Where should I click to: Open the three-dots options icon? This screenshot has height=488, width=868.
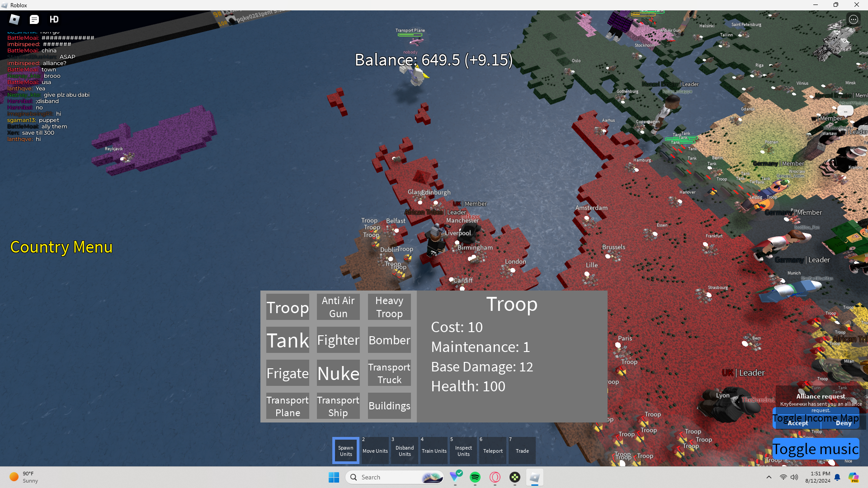[x=853, y=19]
